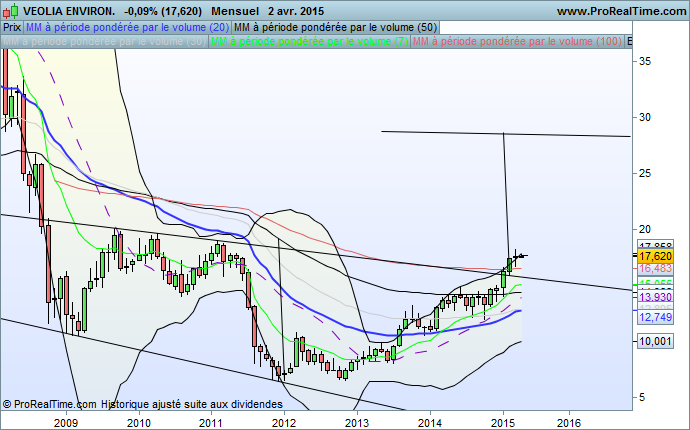This screenshot has height=430, width=690.
Task: Click the 30 price axis label
Action: click(645, 117)
